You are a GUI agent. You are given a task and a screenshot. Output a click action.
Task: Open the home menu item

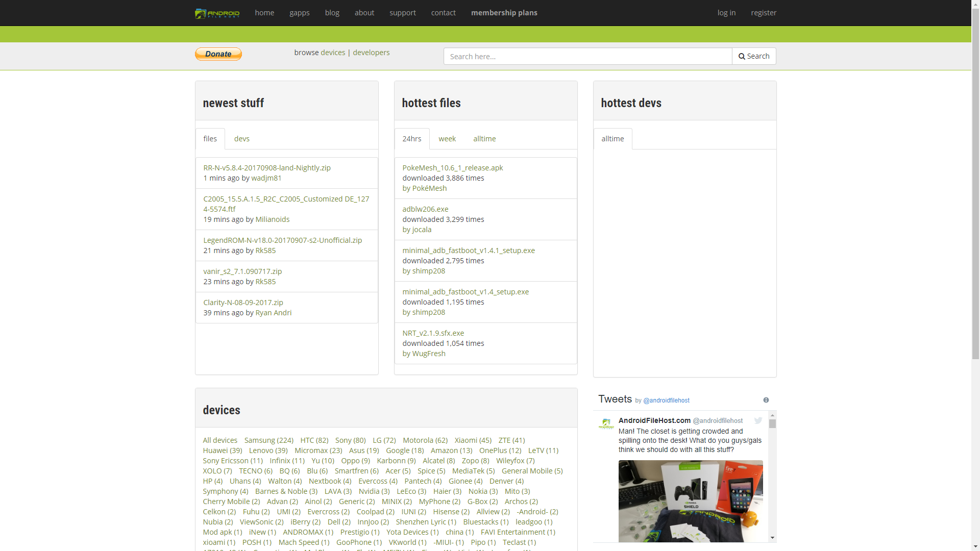264,13
